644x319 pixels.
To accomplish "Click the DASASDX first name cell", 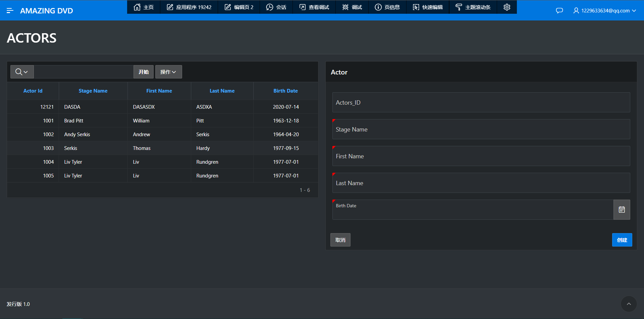I will 159,107.
